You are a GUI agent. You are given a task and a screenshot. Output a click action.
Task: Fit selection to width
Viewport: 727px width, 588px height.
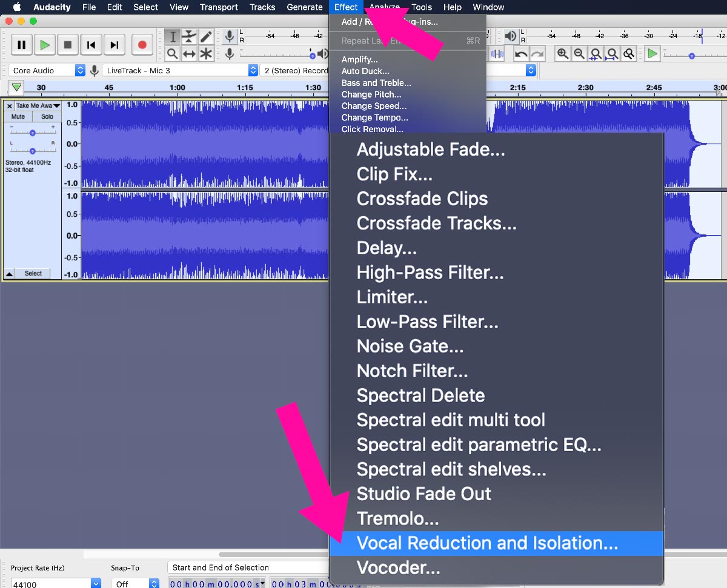596,54
